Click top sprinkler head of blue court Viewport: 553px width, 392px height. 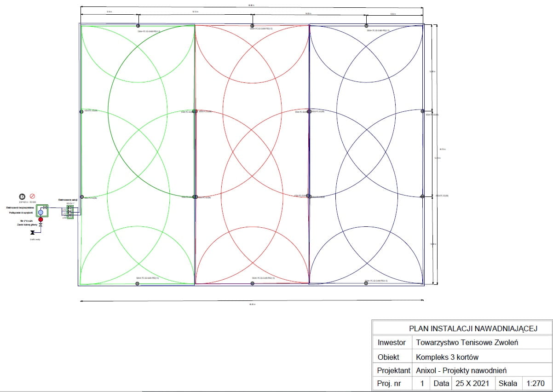(x=366, y=26)
